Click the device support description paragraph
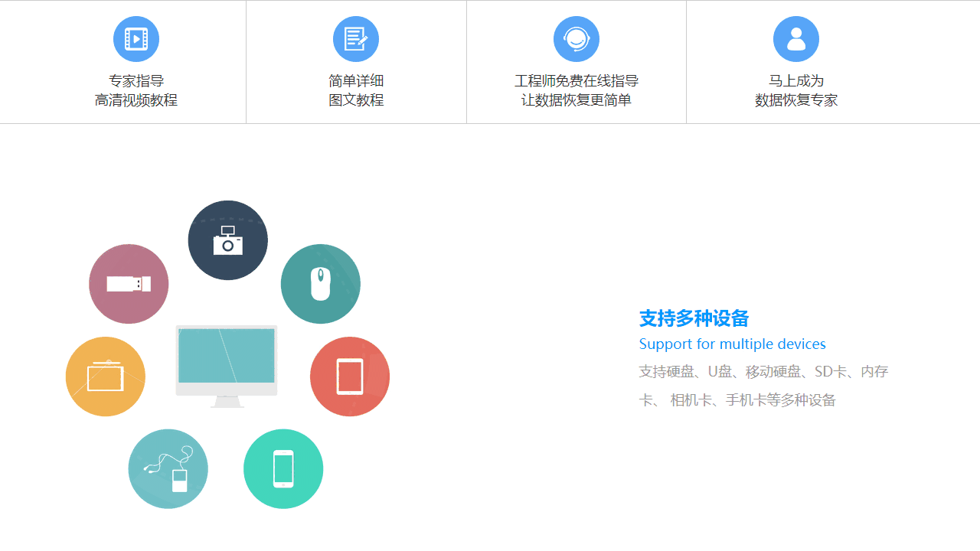This screenshot has width=980, height=551. (x=763, y=386)
